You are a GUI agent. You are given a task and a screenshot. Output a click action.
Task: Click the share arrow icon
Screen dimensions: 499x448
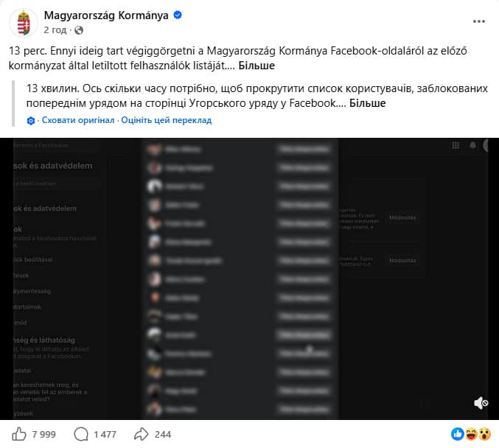(142, 434)
